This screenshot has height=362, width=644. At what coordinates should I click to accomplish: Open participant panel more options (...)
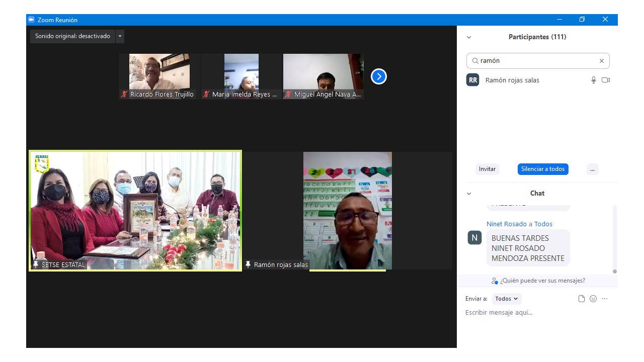pos(592,169)
